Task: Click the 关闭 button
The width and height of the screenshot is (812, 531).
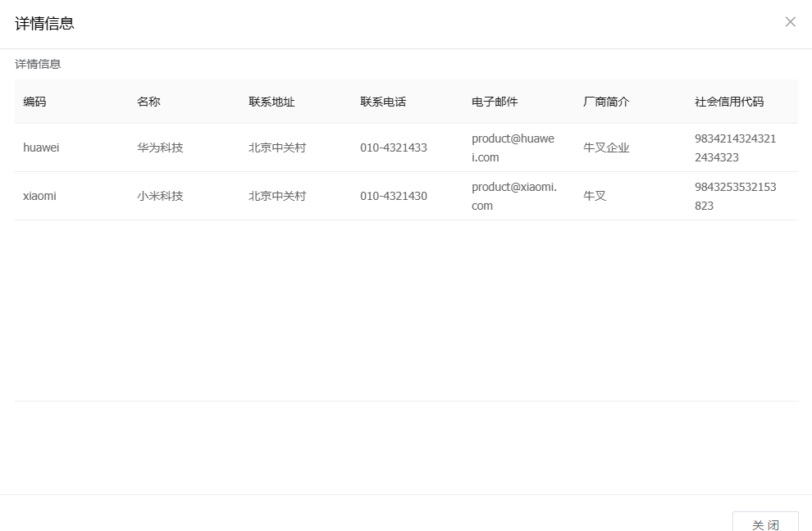Action: tap(764, 524)
